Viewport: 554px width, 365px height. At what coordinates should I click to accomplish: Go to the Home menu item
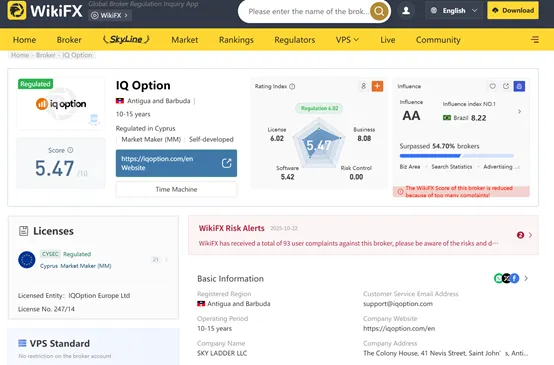24,40
